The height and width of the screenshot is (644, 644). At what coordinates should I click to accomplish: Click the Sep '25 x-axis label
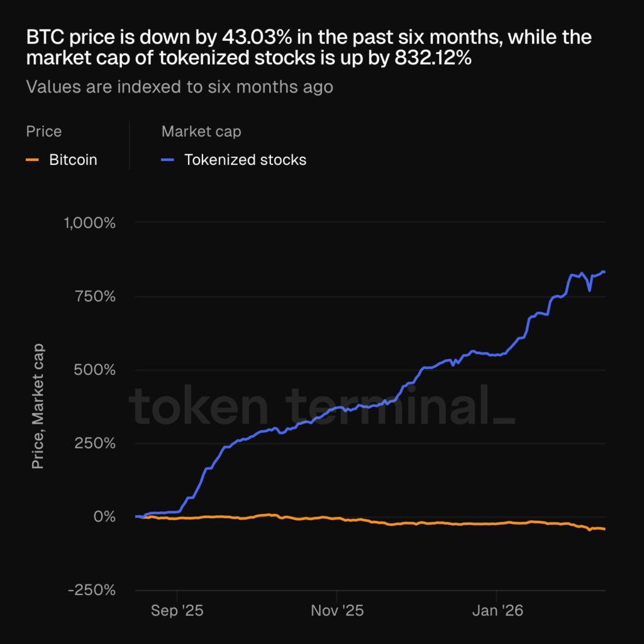click(x=177, y=611)
